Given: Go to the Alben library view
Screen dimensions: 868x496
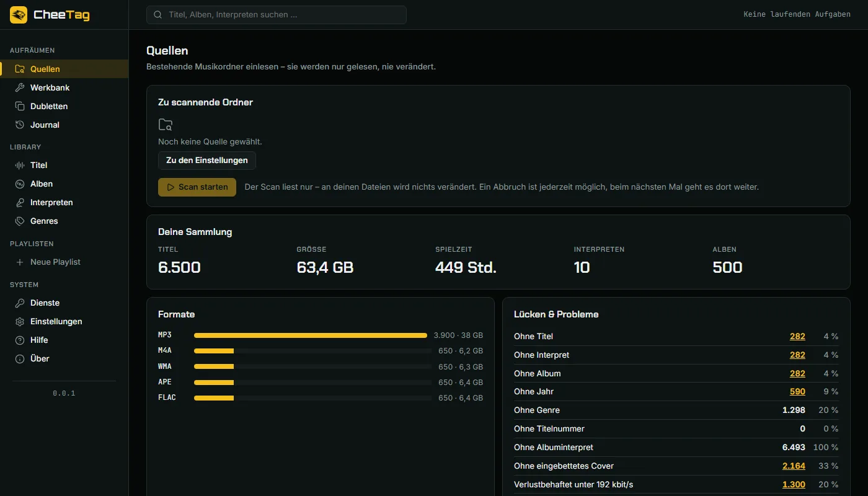Looking at the screenshot, I should tap(64, 184).
